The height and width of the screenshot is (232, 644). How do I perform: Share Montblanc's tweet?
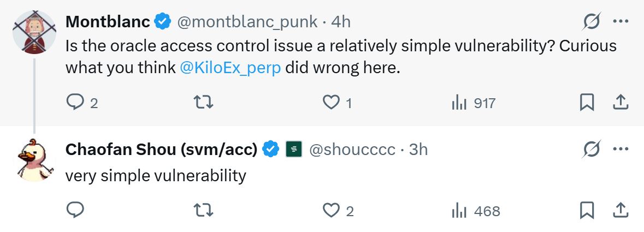pyautogui.click(x=621, y=102)
